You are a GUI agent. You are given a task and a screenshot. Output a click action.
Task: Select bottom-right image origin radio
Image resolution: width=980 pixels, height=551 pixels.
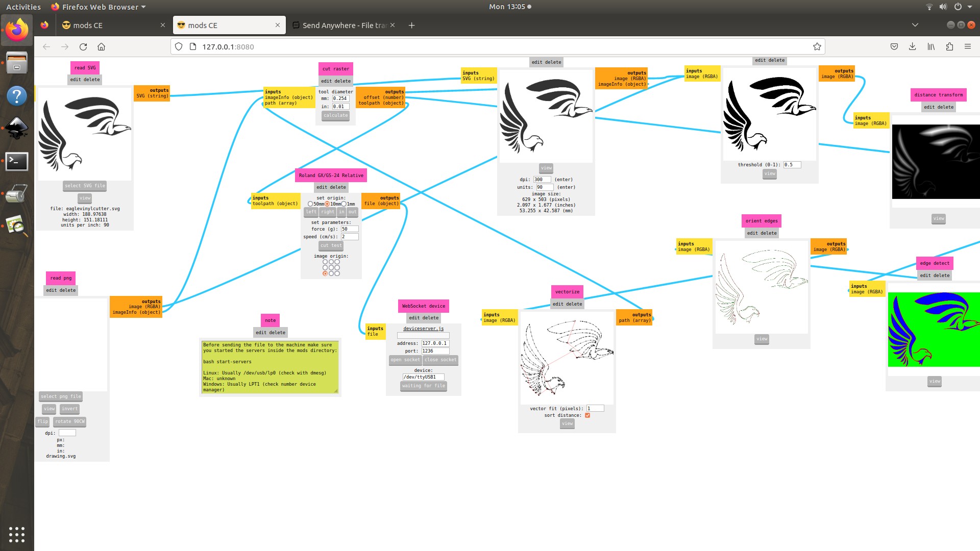tap(337, 273)
